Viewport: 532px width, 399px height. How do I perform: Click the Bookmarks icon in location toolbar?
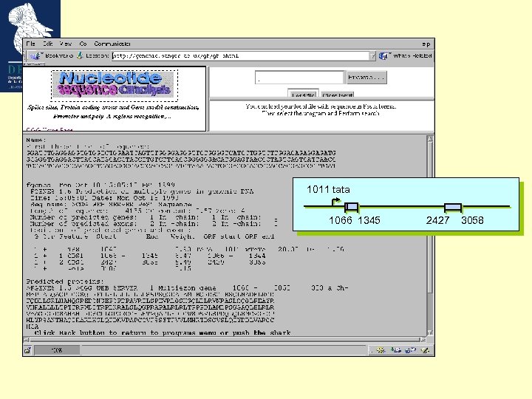[35, 55]
